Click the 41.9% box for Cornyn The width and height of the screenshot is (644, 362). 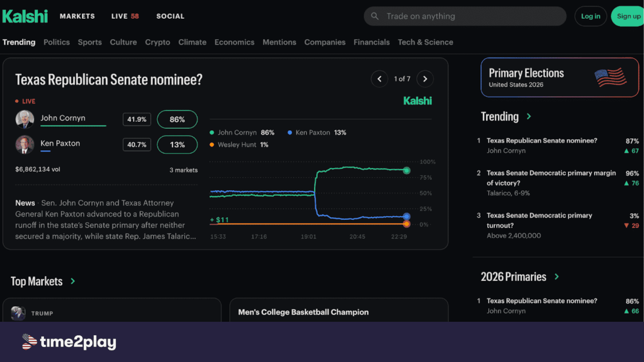[x=137, y=119]
